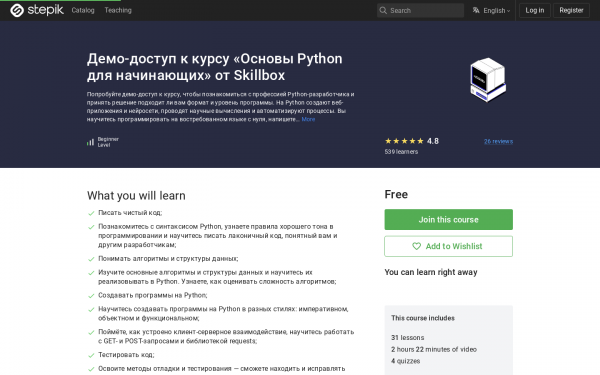Image resolution: width=600 pixels, height=375 pixels.
Task: Click the 2 hours 22 minutes of video entry
Action: pos(434,349)
